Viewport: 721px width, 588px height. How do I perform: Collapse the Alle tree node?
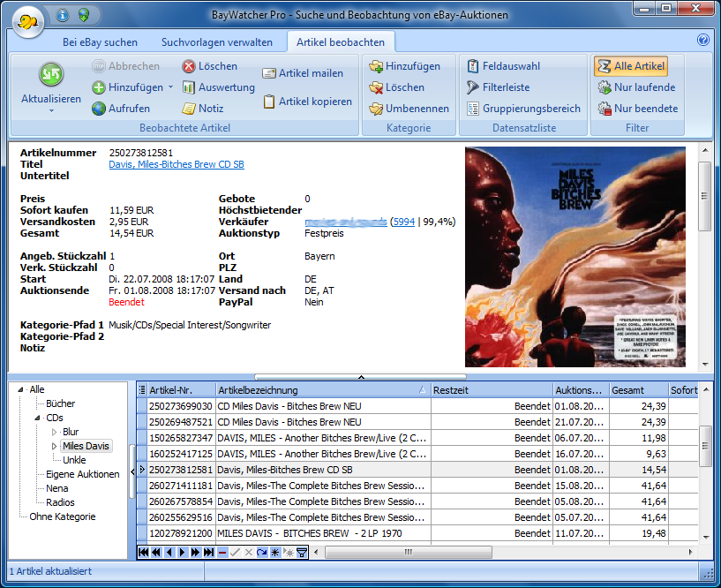click(x=20, y=389)
